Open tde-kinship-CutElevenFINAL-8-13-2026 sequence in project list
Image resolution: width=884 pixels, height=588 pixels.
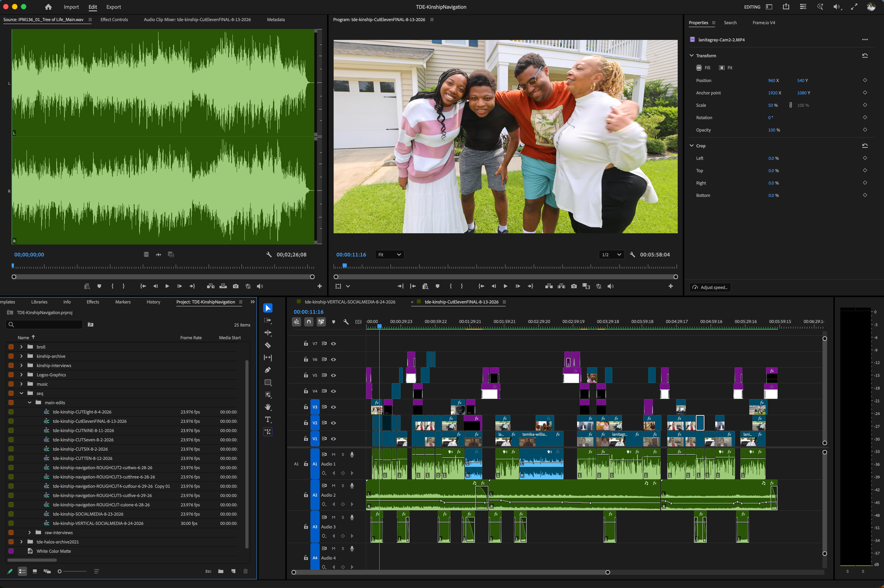pyautogui.click(x=90, y=421)
